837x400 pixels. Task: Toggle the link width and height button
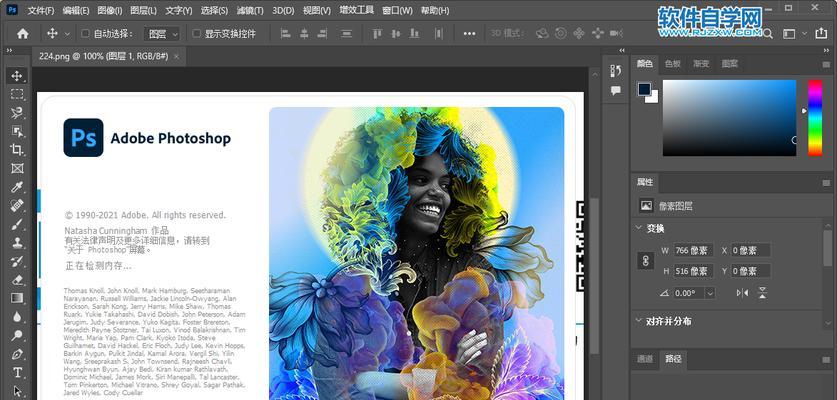point(645,261)
